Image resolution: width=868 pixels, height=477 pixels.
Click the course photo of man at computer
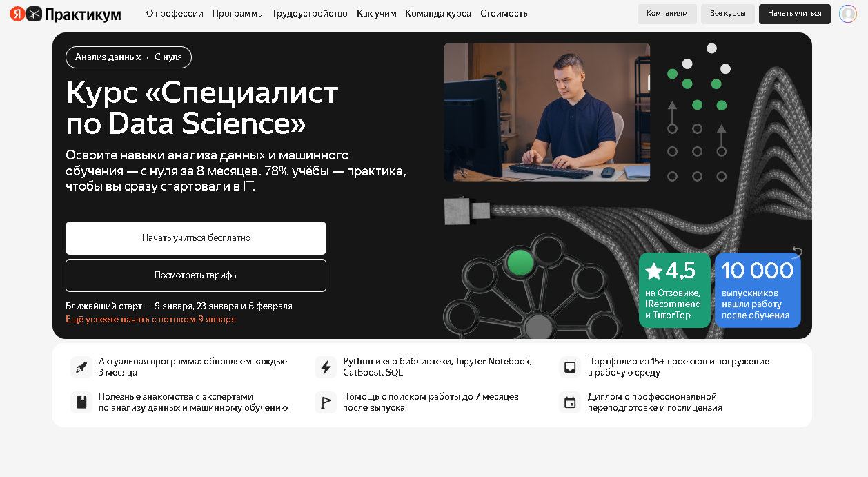tap(546, 113)
